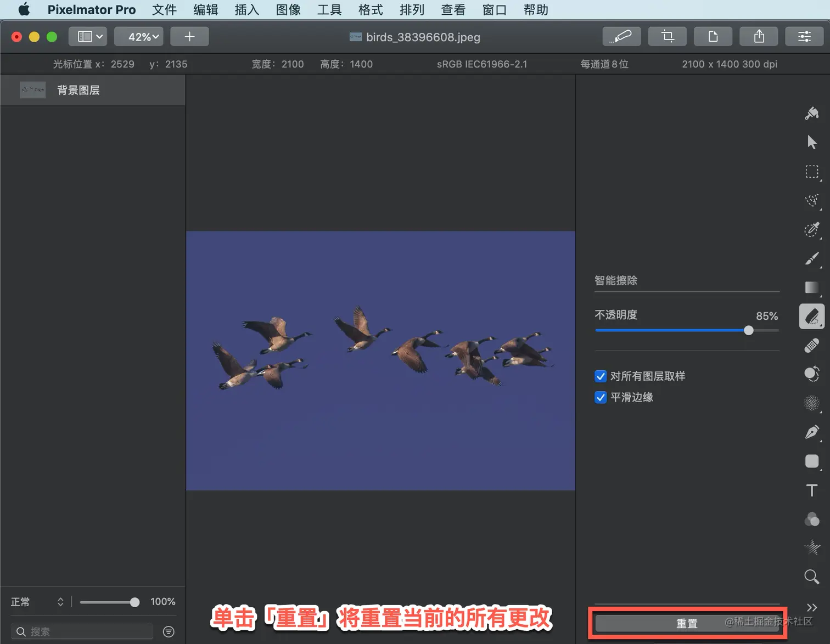This screenshot has height=644, width=830.
Task: Select the circle-with-arrow retouch tool
Action: tap(812, 374)
